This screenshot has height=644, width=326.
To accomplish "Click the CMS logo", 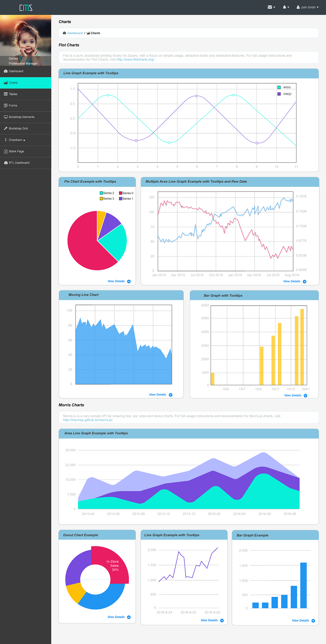I will coord(26,8).
